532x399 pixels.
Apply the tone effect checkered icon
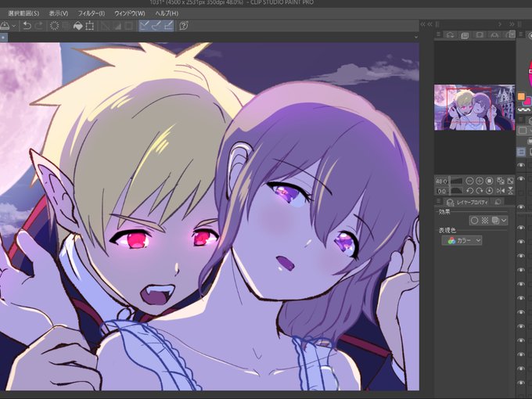[485, 221]
